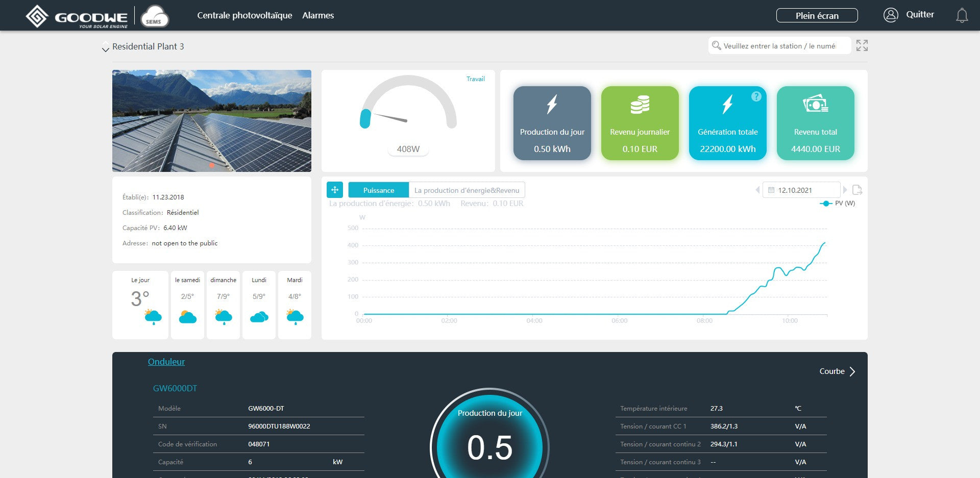Viewport: 980px width, 478px height.
Task: Click the Établi(e) date 11.23.2018
Action: pos(168,197)
